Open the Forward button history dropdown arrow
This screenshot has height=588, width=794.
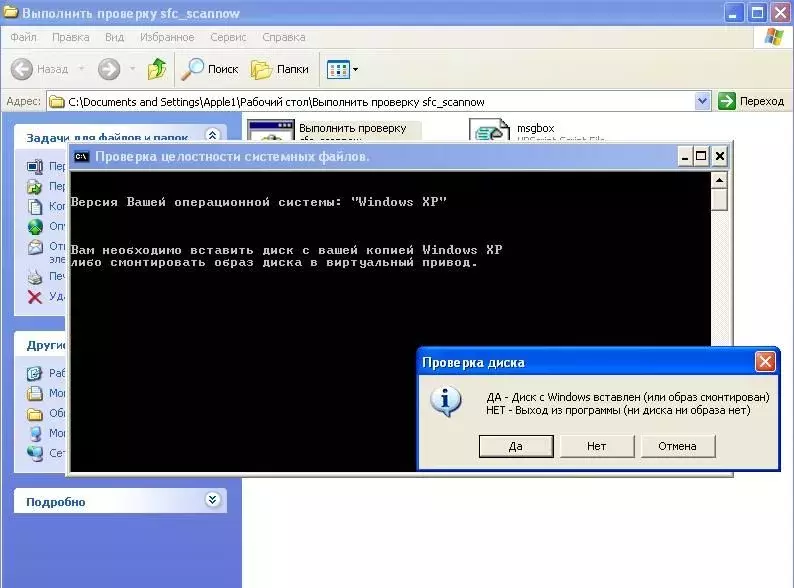click(133, 69)
